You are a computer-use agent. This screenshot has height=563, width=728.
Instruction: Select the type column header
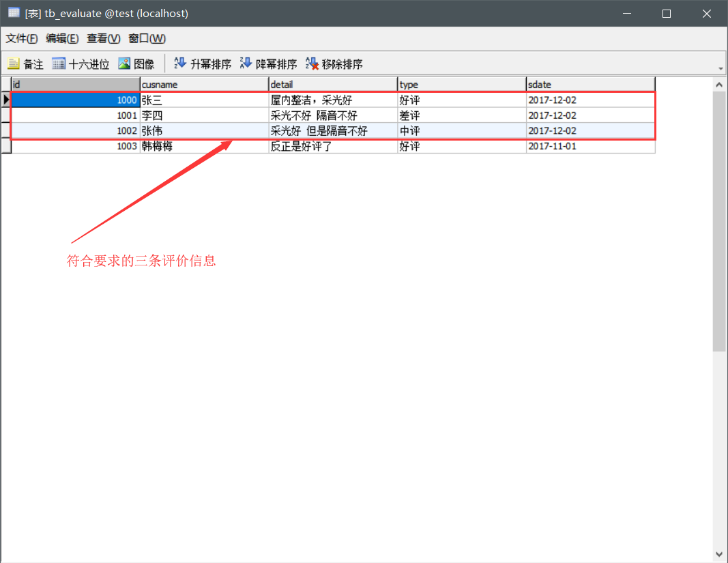pyautogui.click(x=461, y=83)
